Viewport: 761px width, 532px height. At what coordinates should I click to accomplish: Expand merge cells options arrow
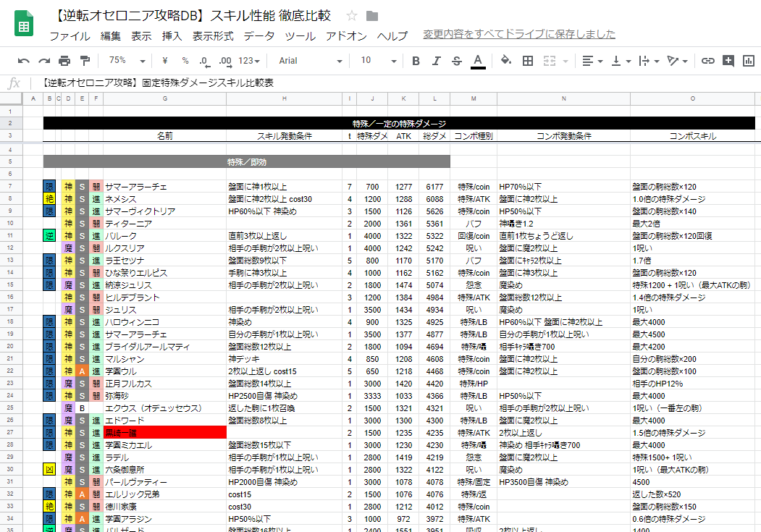click(566, 61)
